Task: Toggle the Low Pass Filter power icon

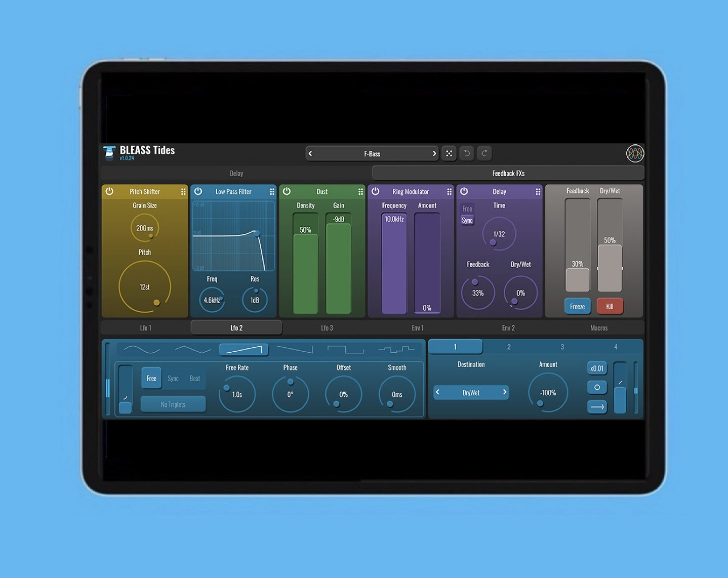Action: click(198, 191)
